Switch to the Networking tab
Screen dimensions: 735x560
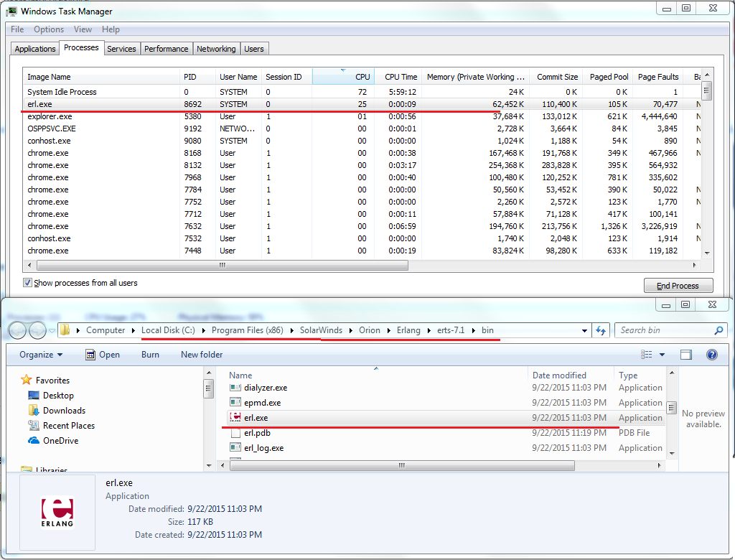point(216,49)
